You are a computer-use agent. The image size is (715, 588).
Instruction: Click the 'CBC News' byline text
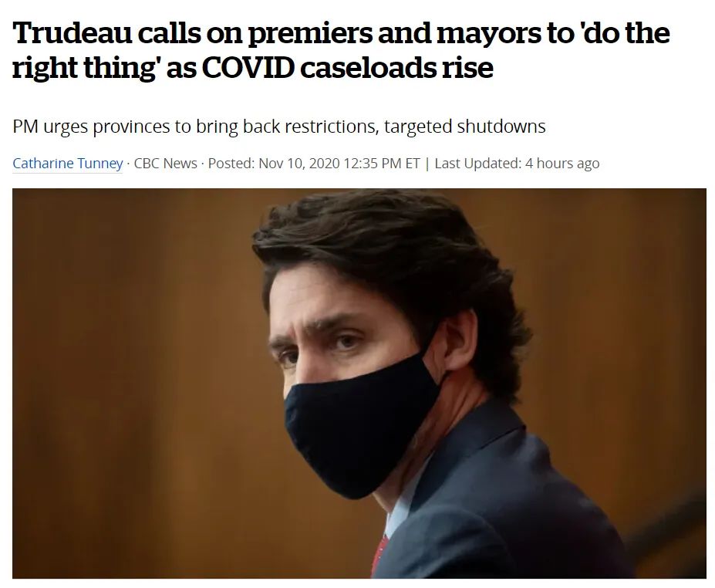(x=166, y=163)
